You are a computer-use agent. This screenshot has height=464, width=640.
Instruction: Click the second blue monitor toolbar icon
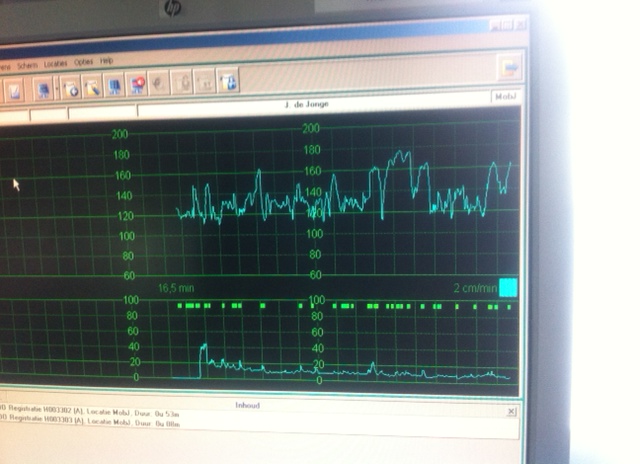(x=114, y=86)
